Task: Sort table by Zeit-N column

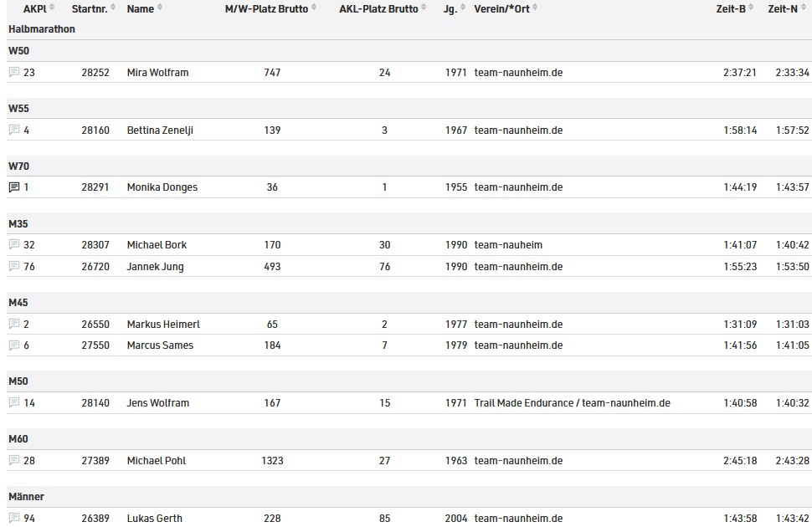Action: click(x=787, y=9)
